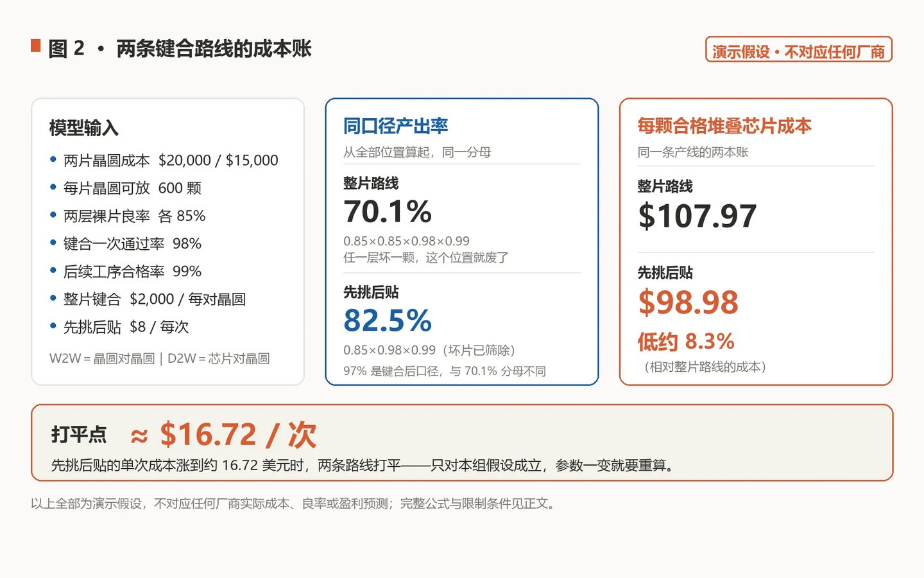Click the 低约 8.3% label
The image size is (924, 578).
click(x=686, y=341)
